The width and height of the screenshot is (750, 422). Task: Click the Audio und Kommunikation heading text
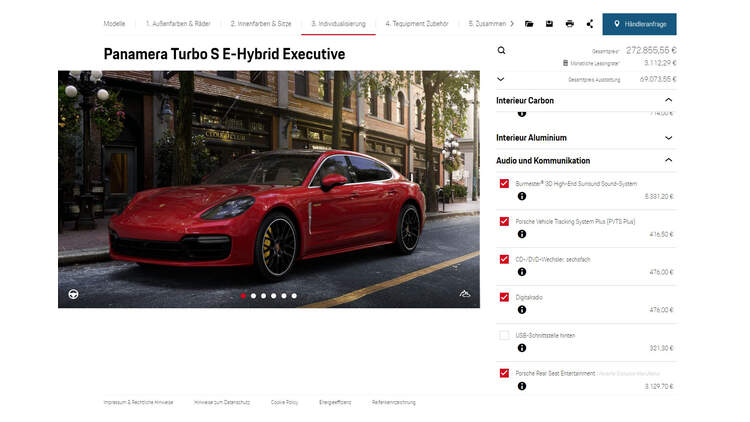click(543, 160)
